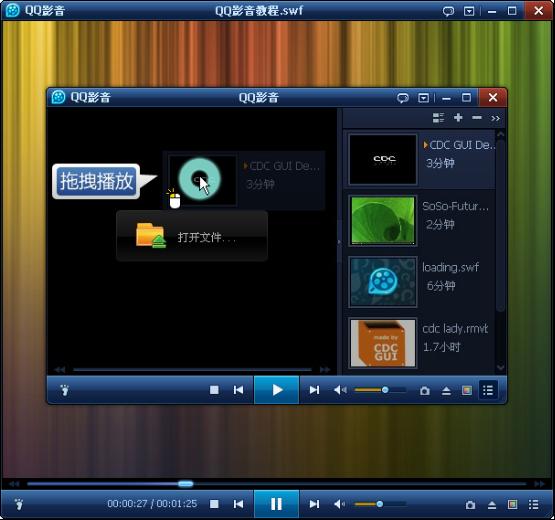Click the 3分钟 duration under CDC GUI De..
This screenshot has width=555, height=520.
click(x=440, y=164)
